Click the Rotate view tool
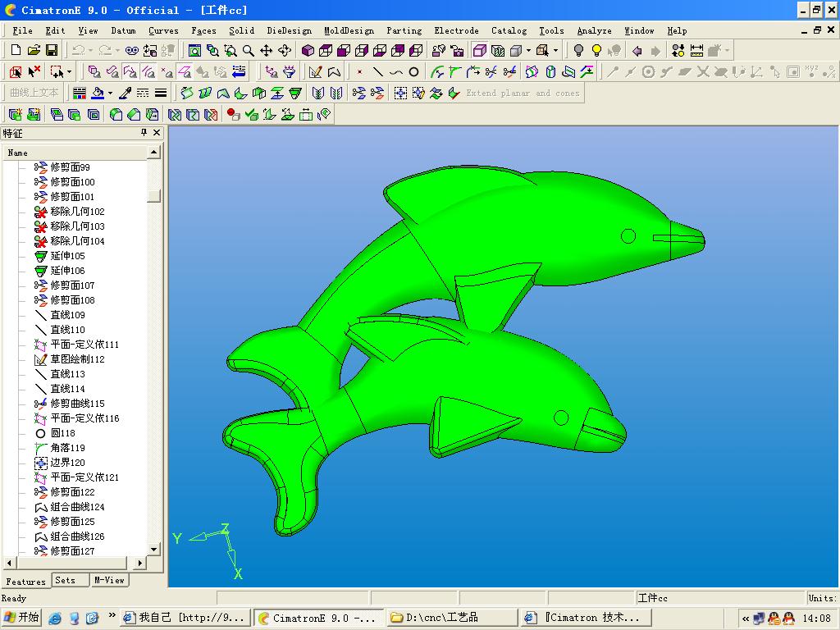Image resolution: width=840 pixels, height=630 pixels. coord(285,50)
